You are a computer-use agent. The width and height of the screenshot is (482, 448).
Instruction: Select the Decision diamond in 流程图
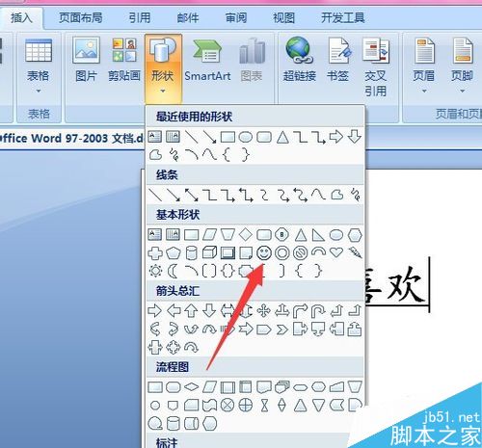point(192,387)
